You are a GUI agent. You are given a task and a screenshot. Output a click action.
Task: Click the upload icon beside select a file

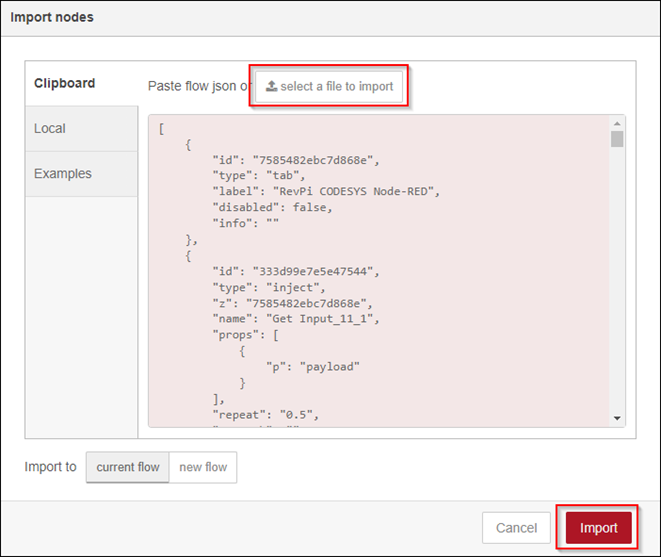(271, 87)
